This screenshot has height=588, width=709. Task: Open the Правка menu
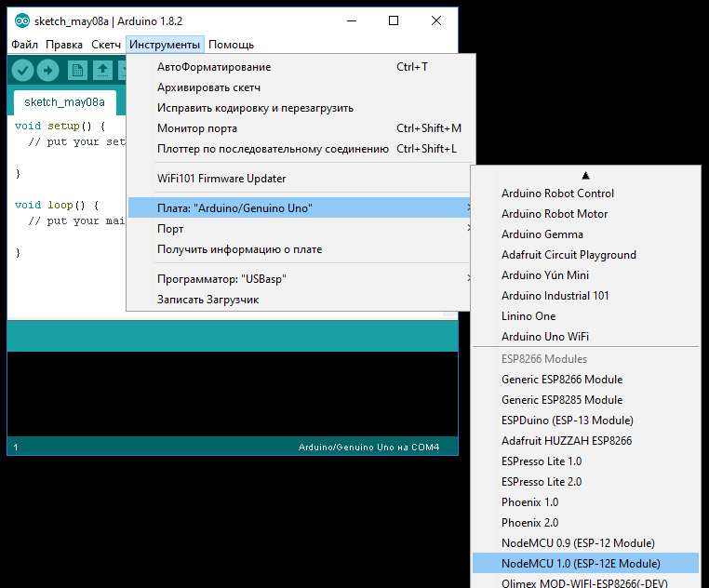coord(64,45)
